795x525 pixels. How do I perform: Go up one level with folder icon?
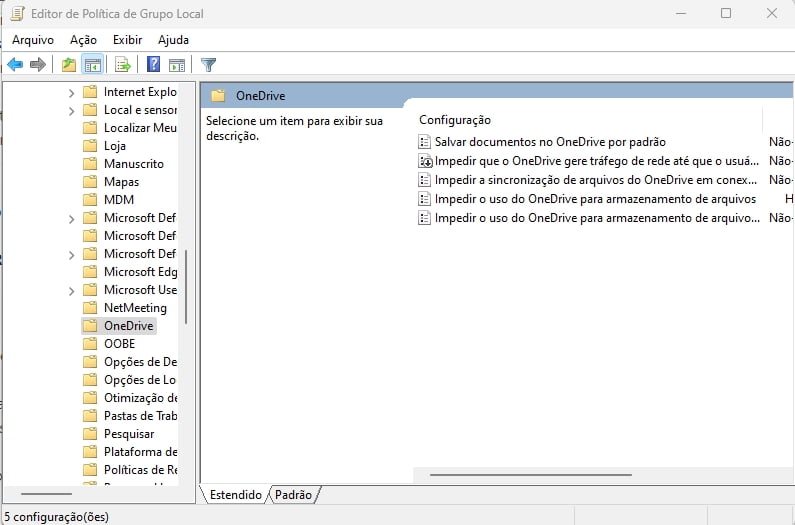[68, 64]
